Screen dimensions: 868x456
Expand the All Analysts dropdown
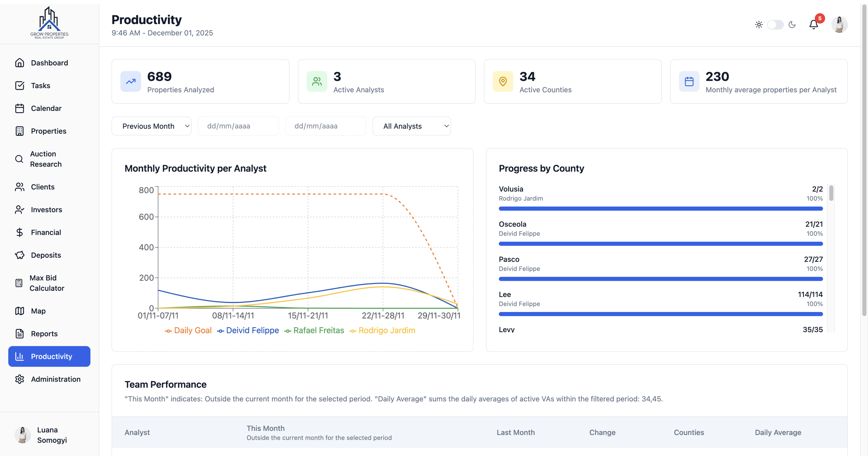(x=411, y=126)
